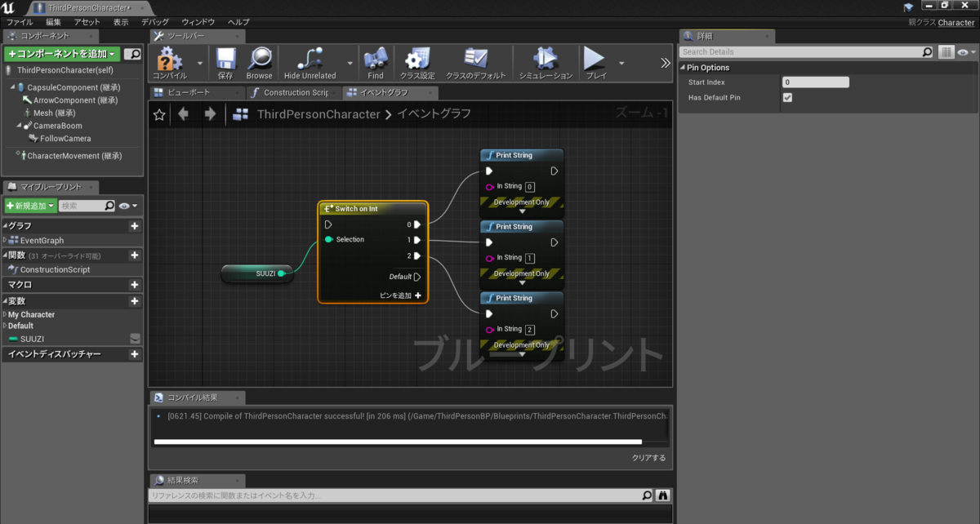Open Browse in the content browser
Viewport: 980px width, 524px height.
pos(260,64)
